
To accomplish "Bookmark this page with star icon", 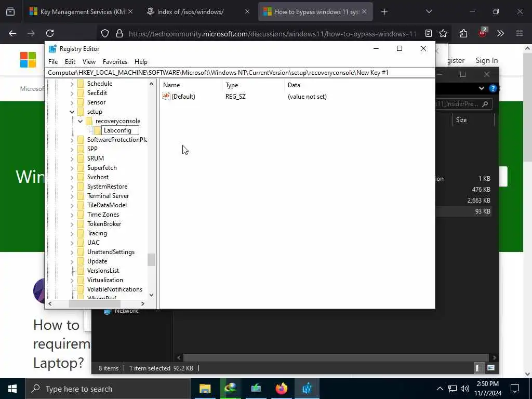I will 443,33.
